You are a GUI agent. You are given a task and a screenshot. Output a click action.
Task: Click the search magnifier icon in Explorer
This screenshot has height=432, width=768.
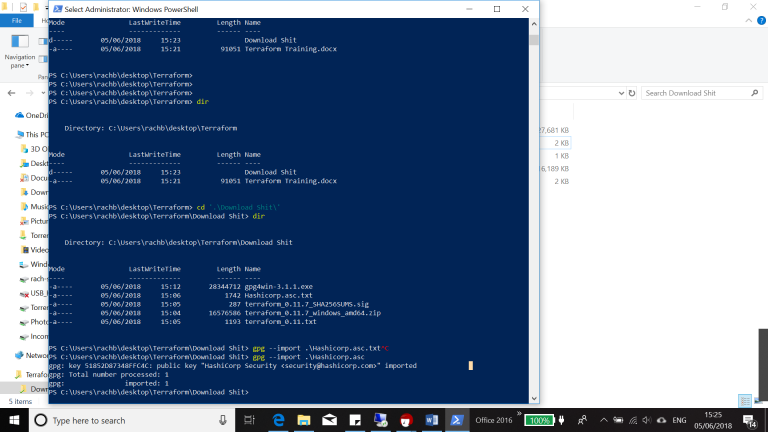coord(755,93)
